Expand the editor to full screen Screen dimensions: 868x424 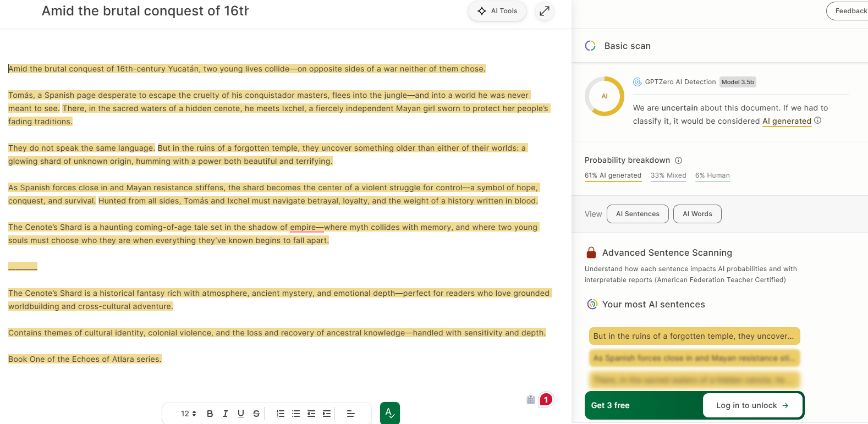[x=545, y=11]
